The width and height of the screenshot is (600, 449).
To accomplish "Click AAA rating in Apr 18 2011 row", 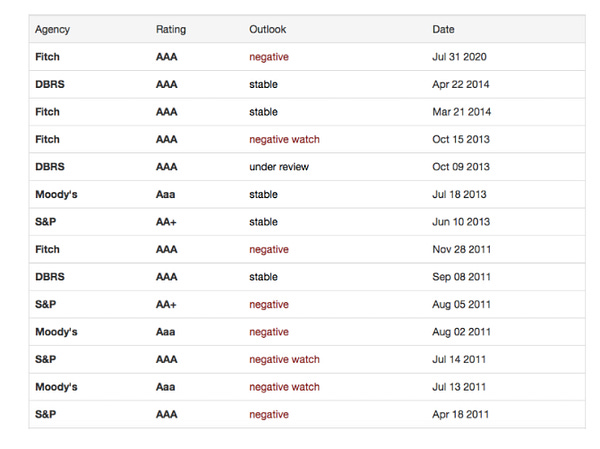I will coord(166,415).
